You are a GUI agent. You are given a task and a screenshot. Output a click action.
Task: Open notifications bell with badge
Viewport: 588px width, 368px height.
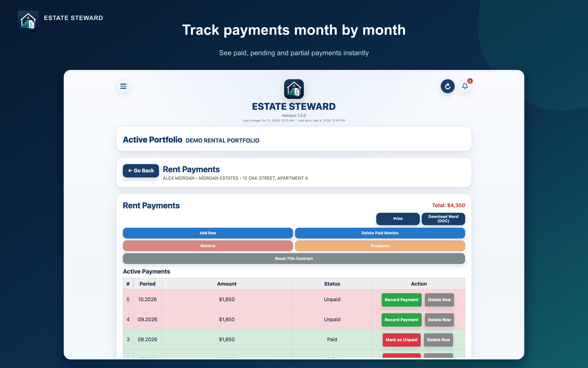[x=465, y=86]
